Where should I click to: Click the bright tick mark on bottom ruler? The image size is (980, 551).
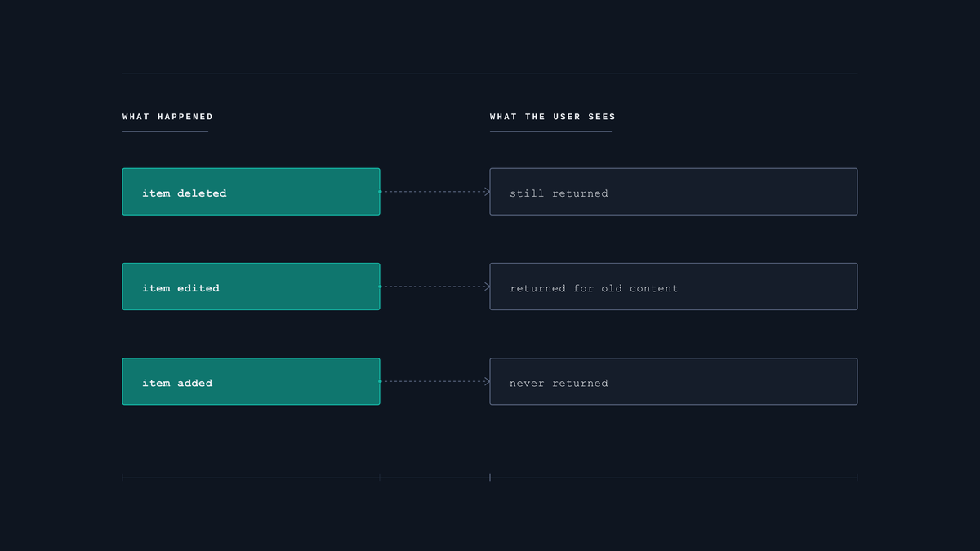[x=490, y=477]
